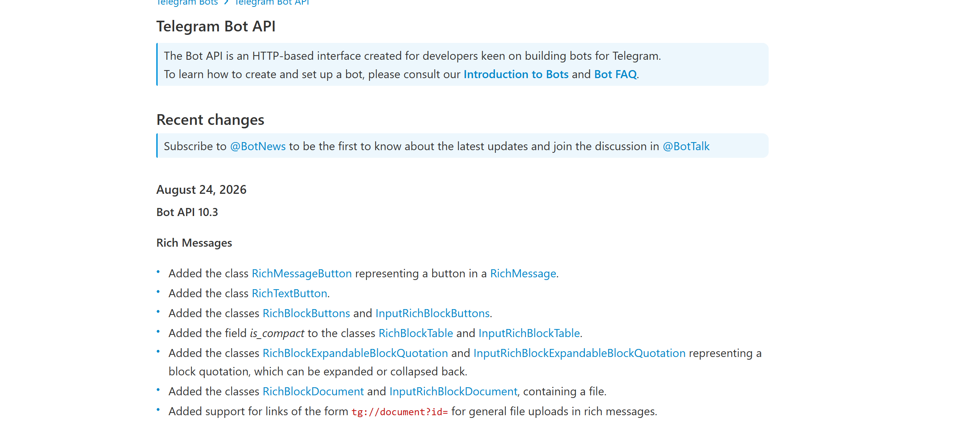Viewport: 980px width, 429px height.
Task: Open the InputRichBlockExpandableBlockQuotation link
Action: 580,353
